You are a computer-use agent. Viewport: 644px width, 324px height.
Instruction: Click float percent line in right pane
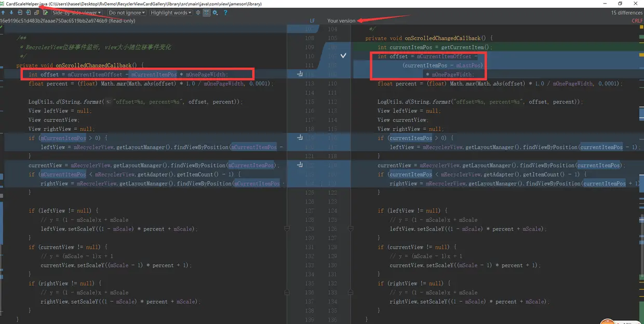pos(500,84)
